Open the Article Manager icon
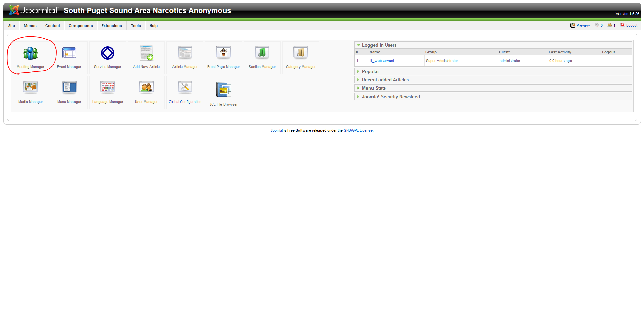Image resolution: width=644 pixels, height=316 pixels. point(185,53)
